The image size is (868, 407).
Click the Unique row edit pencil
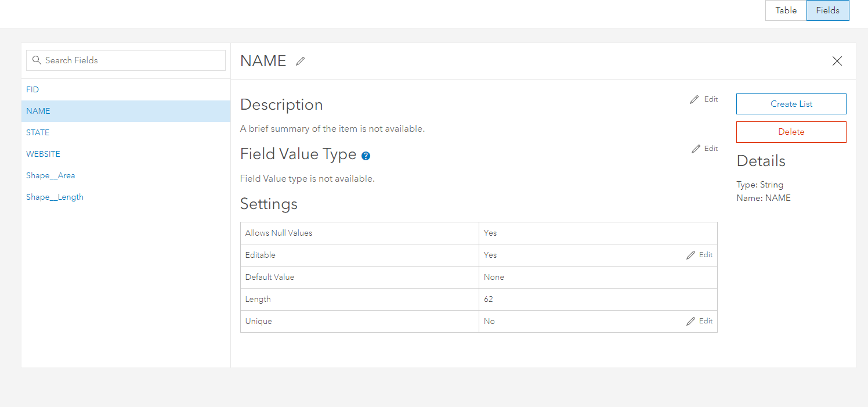click(690, 321)
